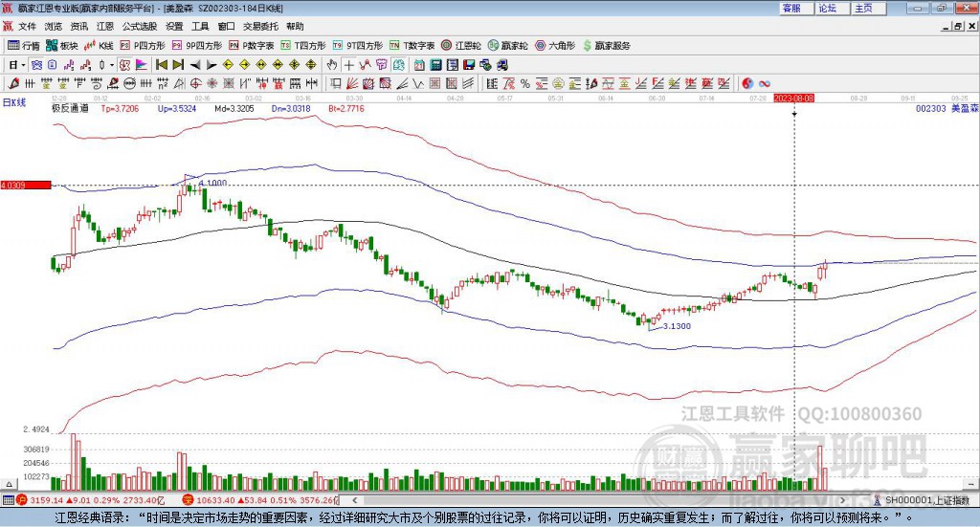The height and width of the screenshot is (527, 980).
Task: Open the 交易委托 menu
Action: click(x=260, y=26)
